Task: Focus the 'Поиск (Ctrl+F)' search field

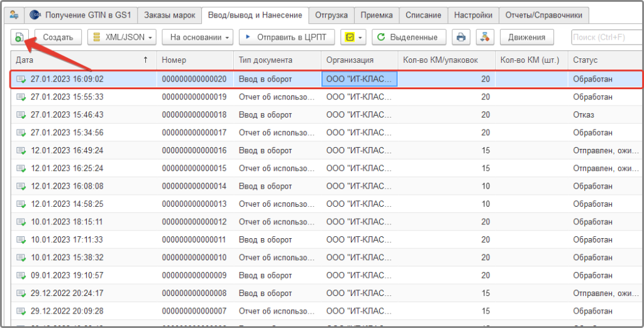Action: (x=607, y=37)
